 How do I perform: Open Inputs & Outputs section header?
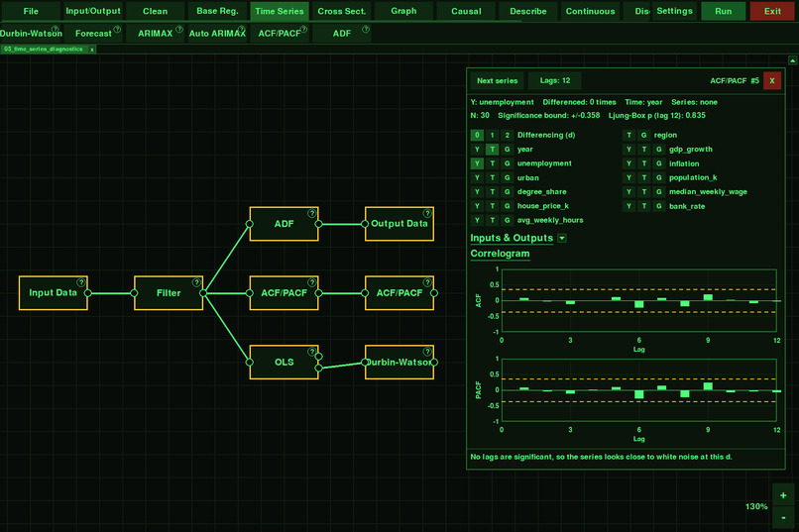(512, 238)
